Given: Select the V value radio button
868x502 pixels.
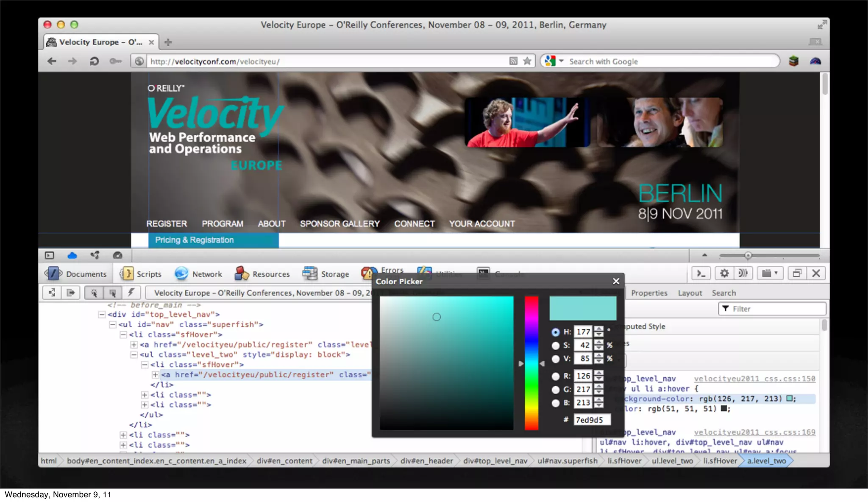Looking at the screenshot, I should (555, 359).
